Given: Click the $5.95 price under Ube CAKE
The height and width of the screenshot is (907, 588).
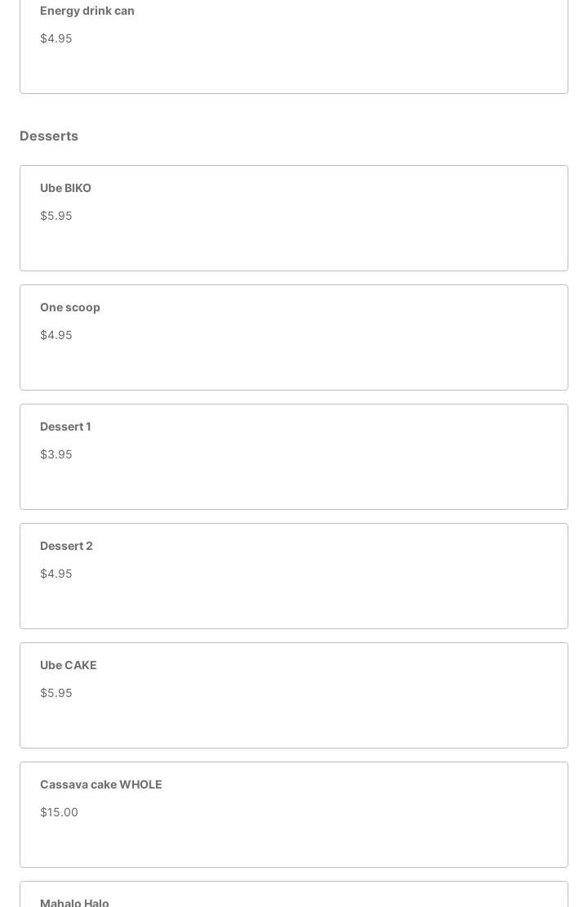Looking at the screenshot, I should click(56, 693).
